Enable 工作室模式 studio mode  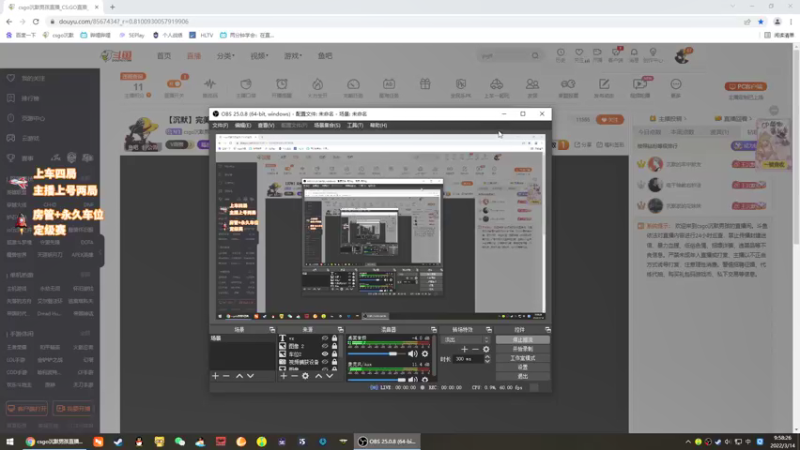click(522, 358)
